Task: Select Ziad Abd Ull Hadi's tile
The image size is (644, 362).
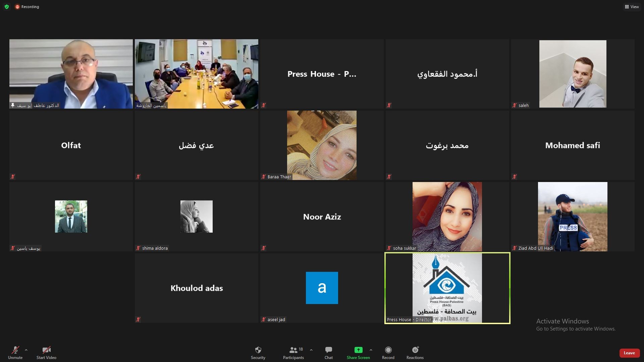Action: tap(572, 217)
